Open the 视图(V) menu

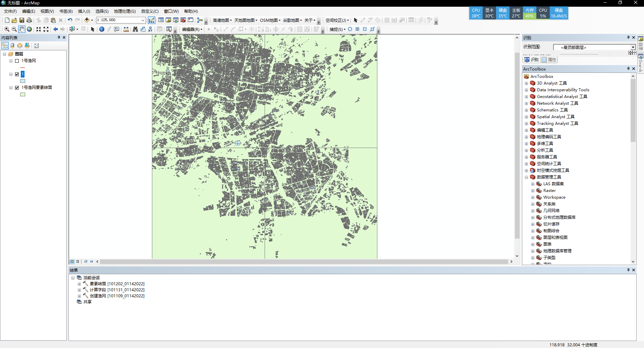(47, 11)
